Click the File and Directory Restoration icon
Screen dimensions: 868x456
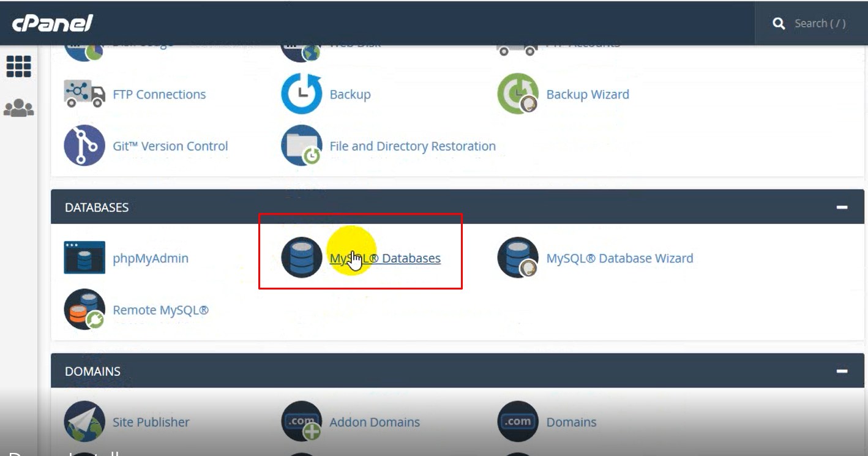point(301,146)
